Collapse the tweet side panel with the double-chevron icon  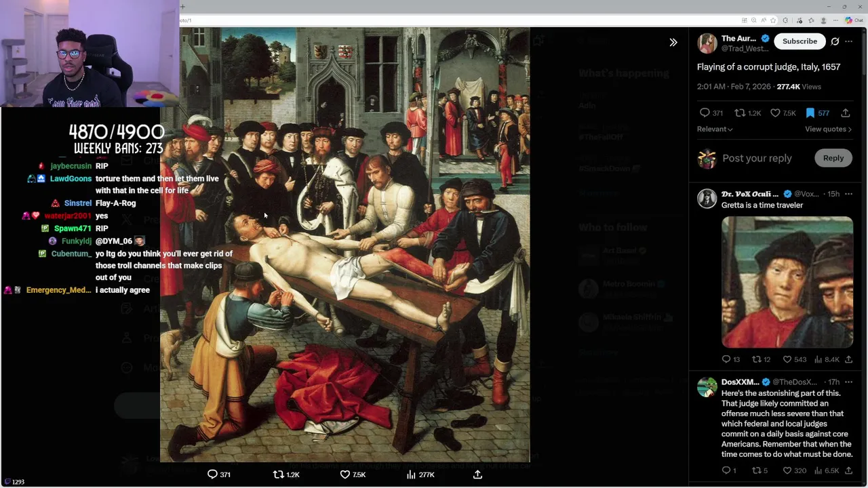[x=673, y=42]
